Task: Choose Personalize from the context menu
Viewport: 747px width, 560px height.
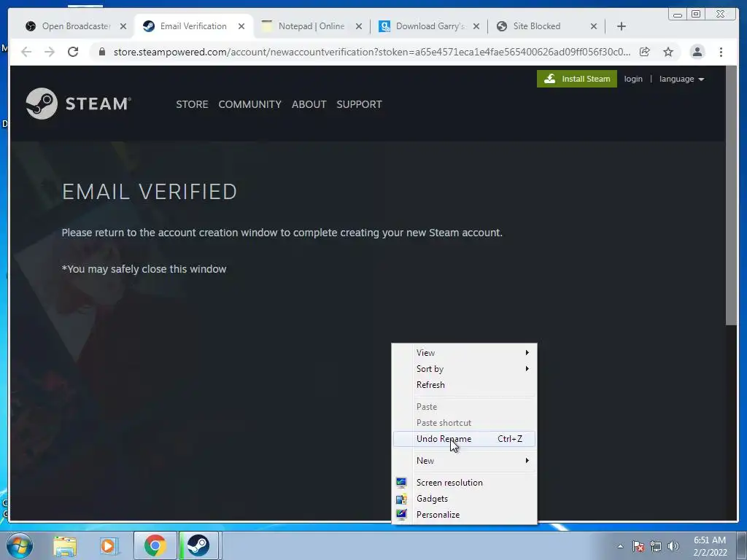Action: pos(464,515)
